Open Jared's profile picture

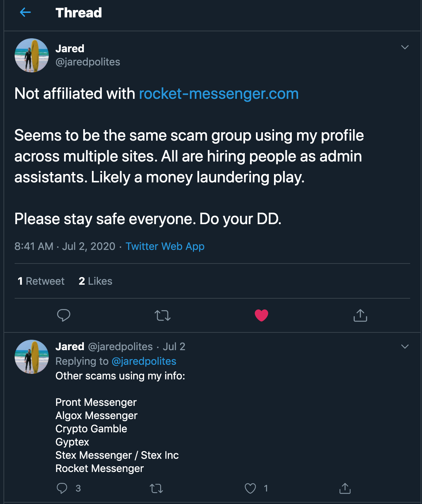[x=31, y=55]
